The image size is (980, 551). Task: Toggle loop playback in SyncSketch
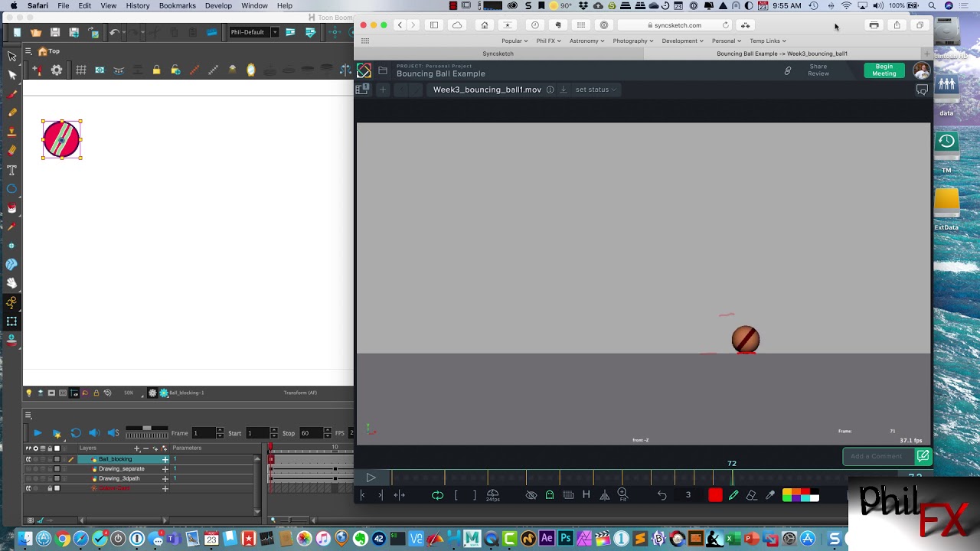(437, 495)
